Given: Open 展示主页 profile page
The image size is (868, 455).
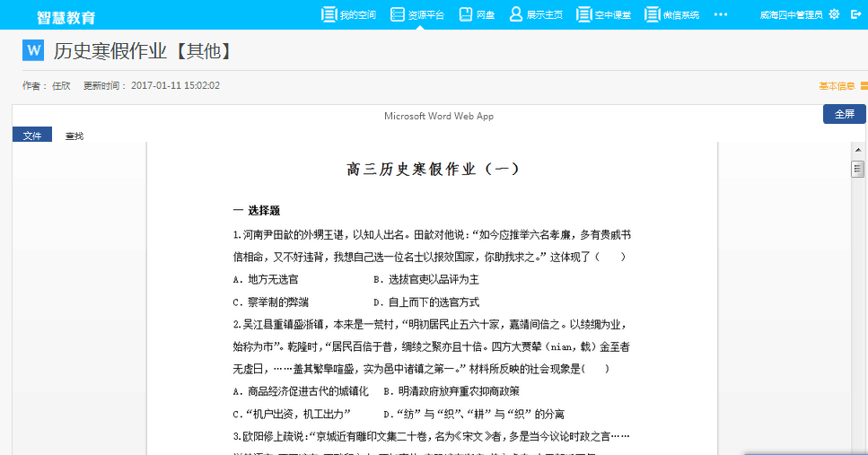Looking at the screenshot, I should (536, 14).
